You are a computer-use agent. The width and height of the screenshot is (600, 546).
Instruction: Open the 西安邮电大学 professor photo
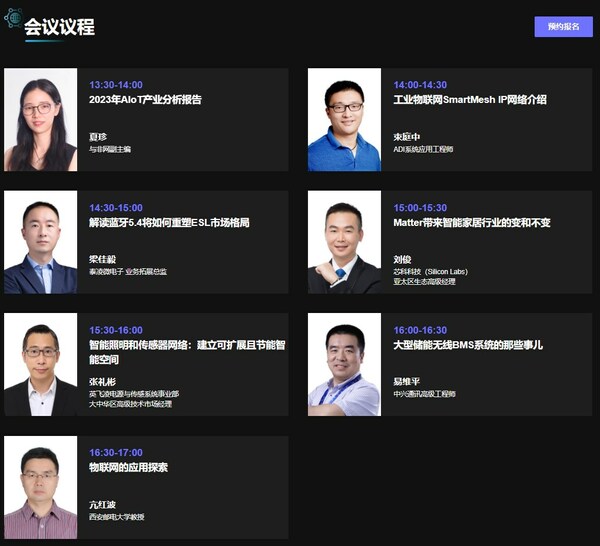[x=41, y=487]
